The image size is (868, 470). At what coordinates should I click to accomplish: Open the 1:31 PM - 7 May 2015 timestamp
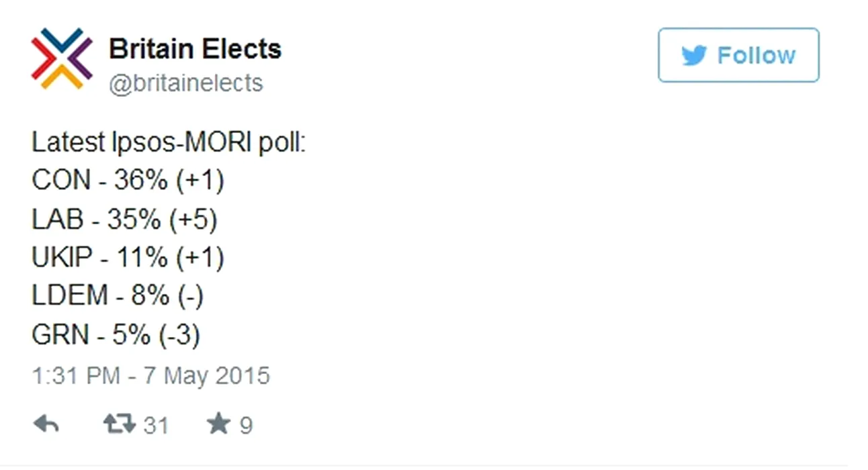pos(150,375)
